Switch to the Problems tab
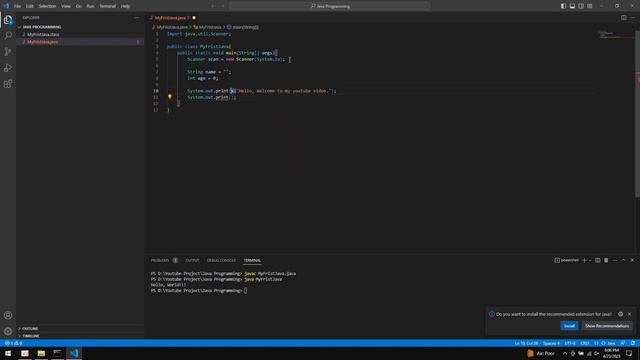Viewport: 640px width, 360px height. [x=164, y=260]
